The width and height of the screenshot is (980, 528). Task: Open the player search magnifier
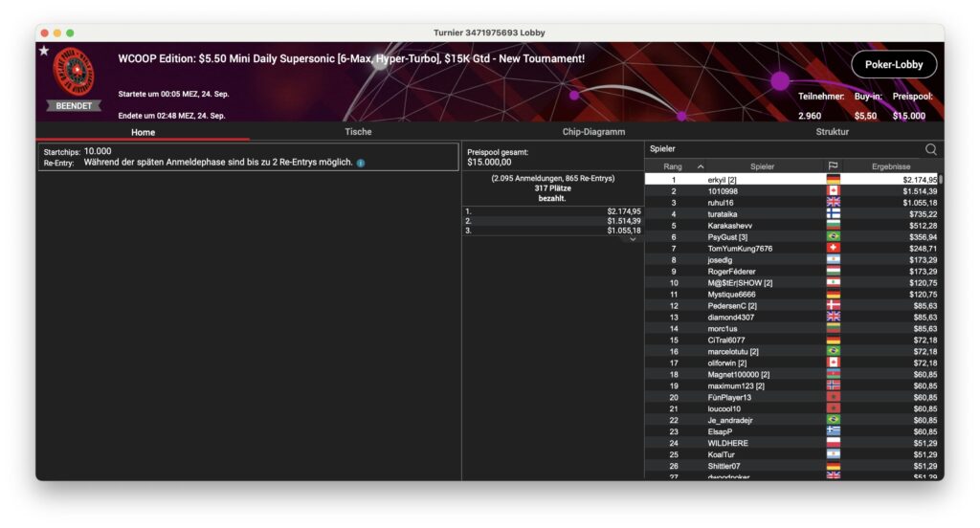[x=930, y=149]
